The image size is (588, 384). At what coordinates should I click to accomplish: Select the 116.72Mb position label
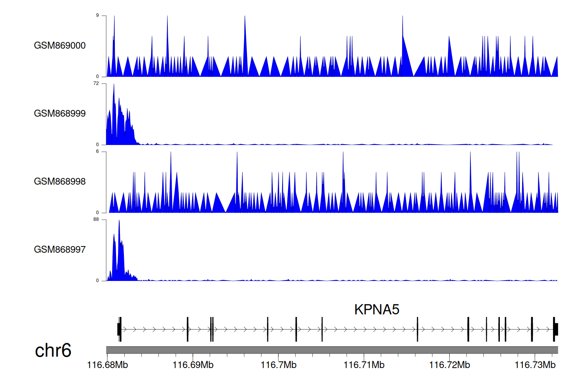coord(449,365)
